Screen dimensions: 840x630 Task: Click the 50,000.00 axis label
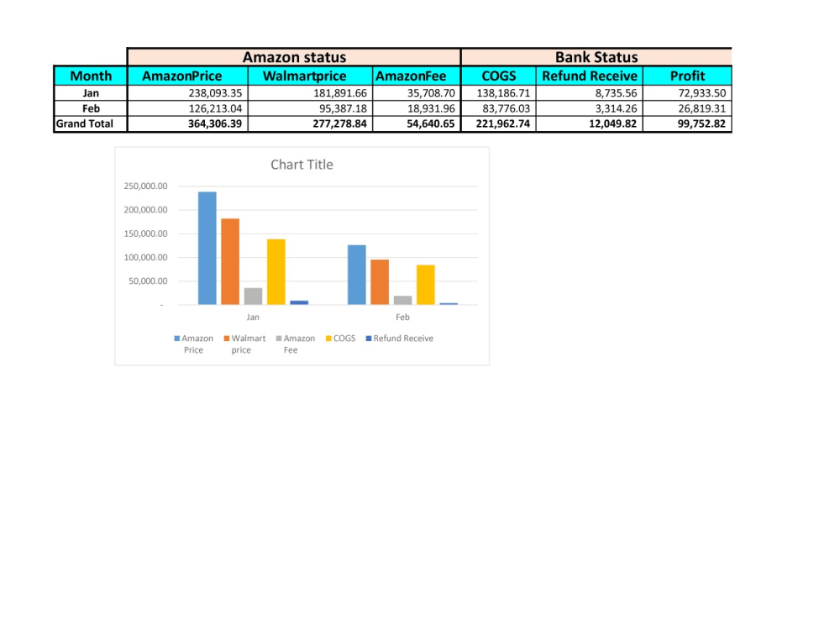[147, 281]
